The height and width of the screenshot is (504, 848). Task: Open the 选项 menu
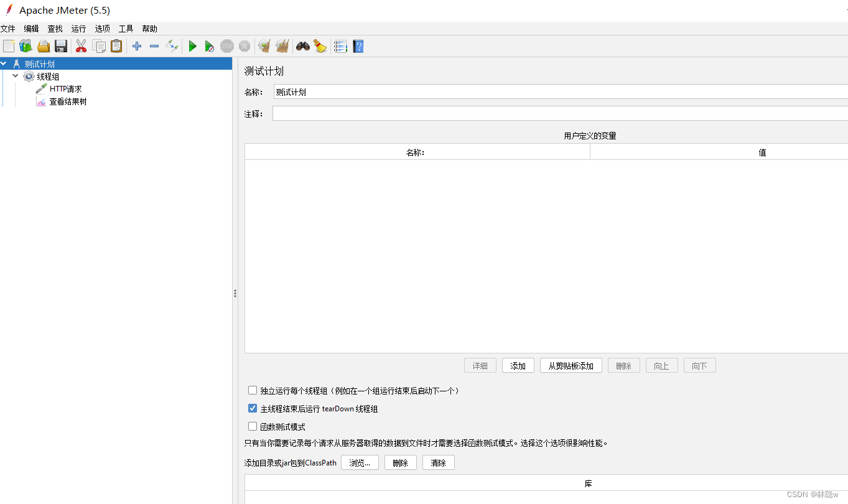point(102,29)
